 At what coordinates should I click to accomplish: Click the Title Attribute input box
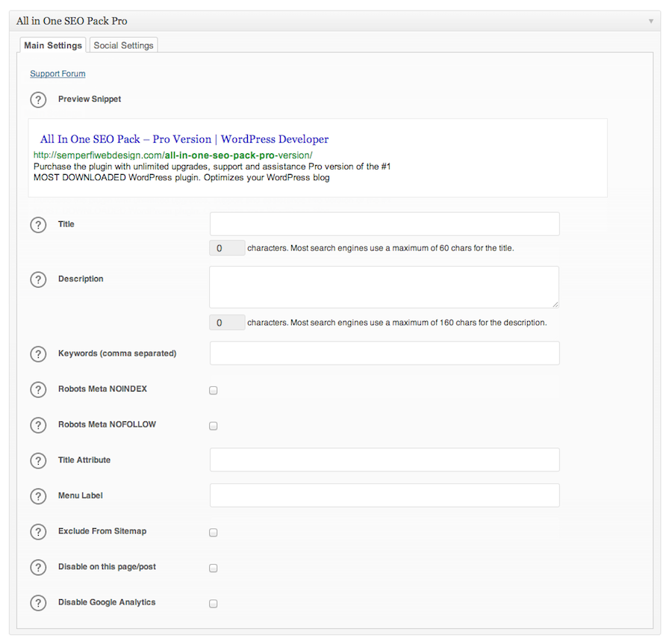(385, 460)
